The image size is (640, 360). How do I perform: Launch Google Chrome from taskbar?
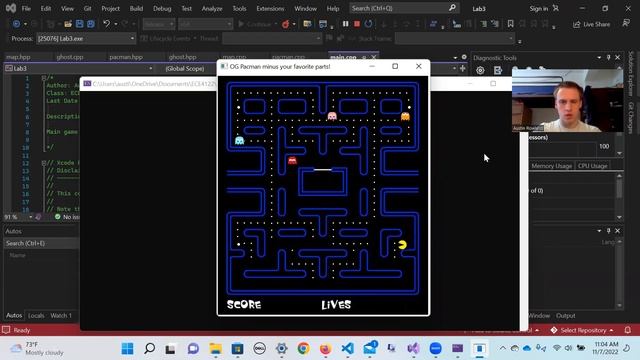click(303, 349)
